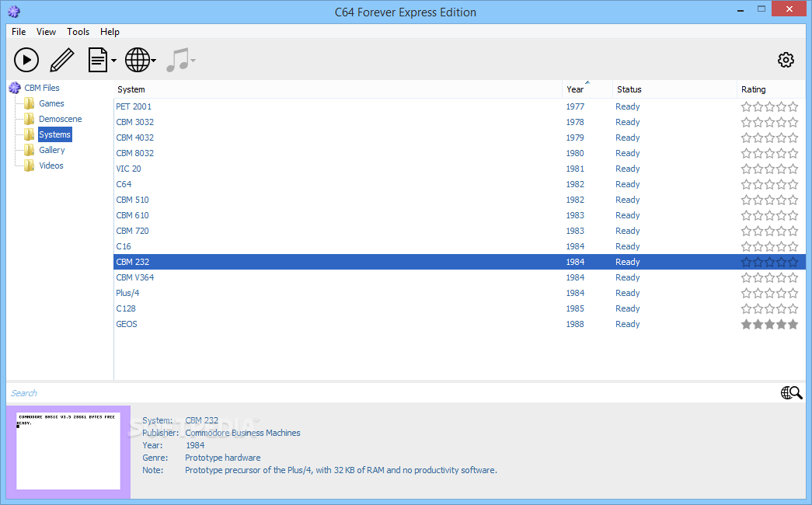
Task: Sort by System column header
Action: pyautogui.click(x=338, y=89)
